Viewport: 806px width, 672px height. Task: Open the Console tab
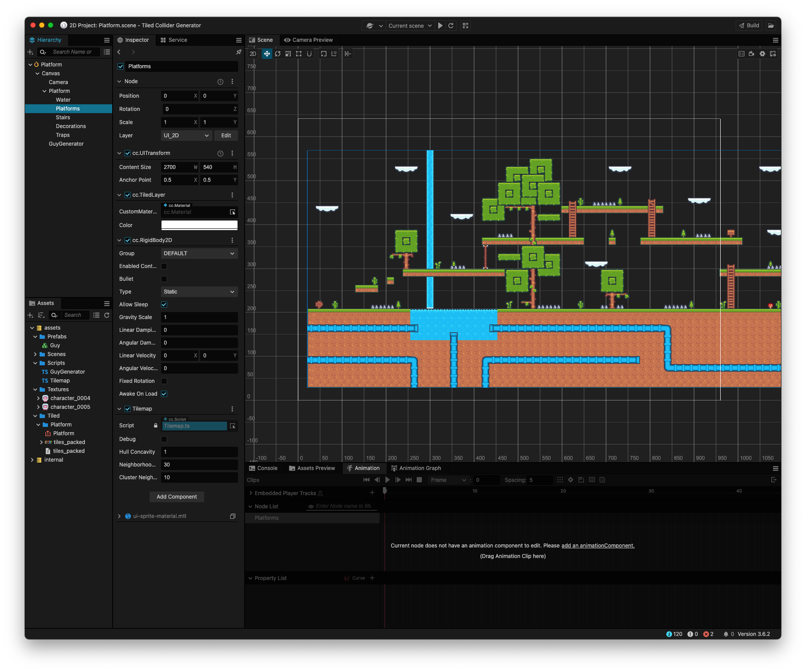[x=263, y=468]
